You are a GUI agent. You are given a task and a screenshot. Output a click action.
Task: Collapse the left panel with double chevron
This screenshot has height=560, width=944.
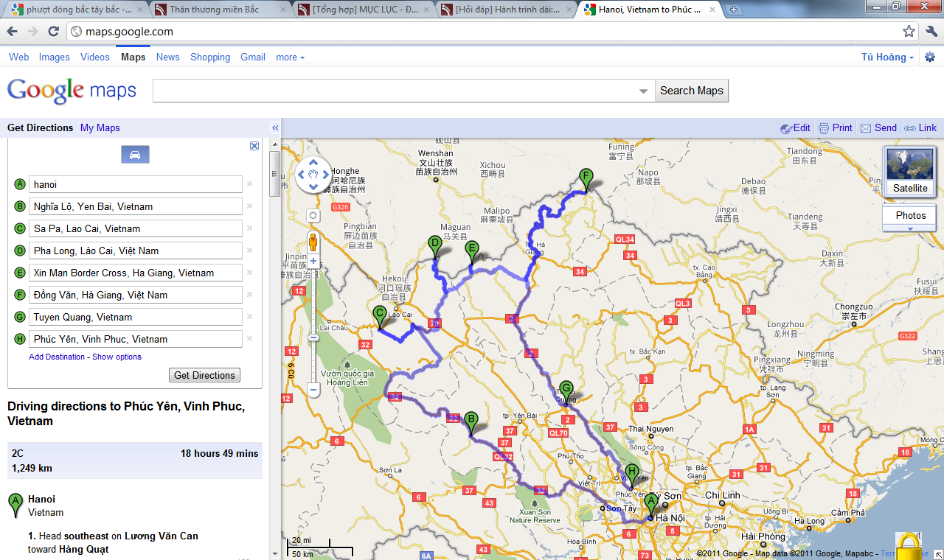(275, 127)
